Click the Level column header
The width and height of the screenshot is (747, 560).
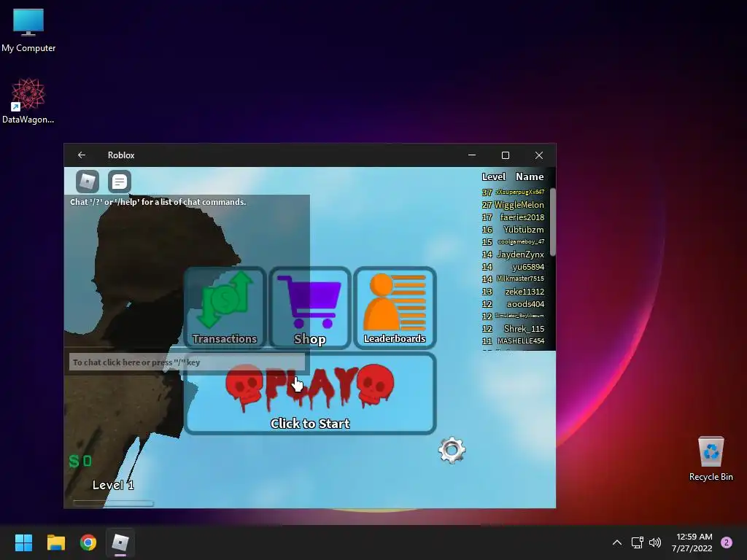pos(494,176)
